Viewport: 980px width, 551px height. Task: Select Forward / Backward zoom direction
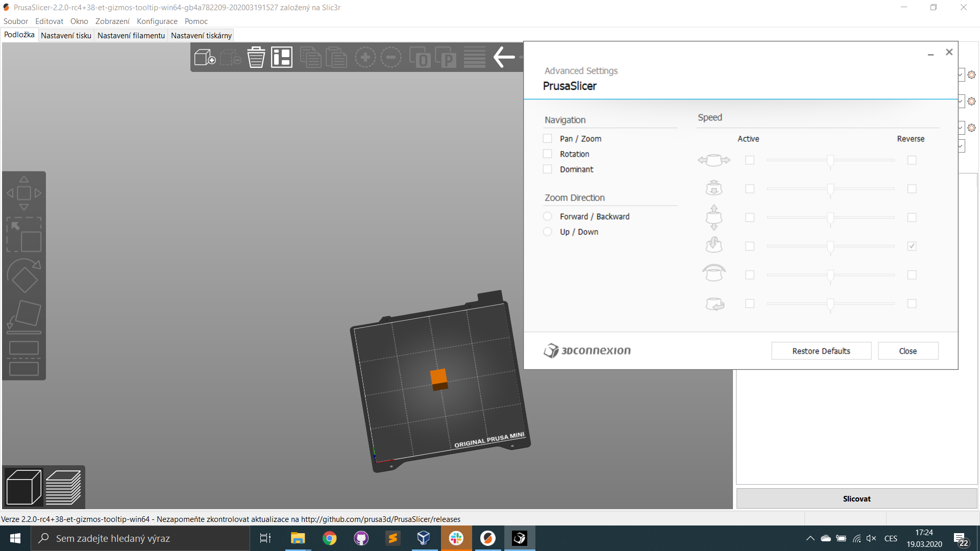[x=548, y=216]
